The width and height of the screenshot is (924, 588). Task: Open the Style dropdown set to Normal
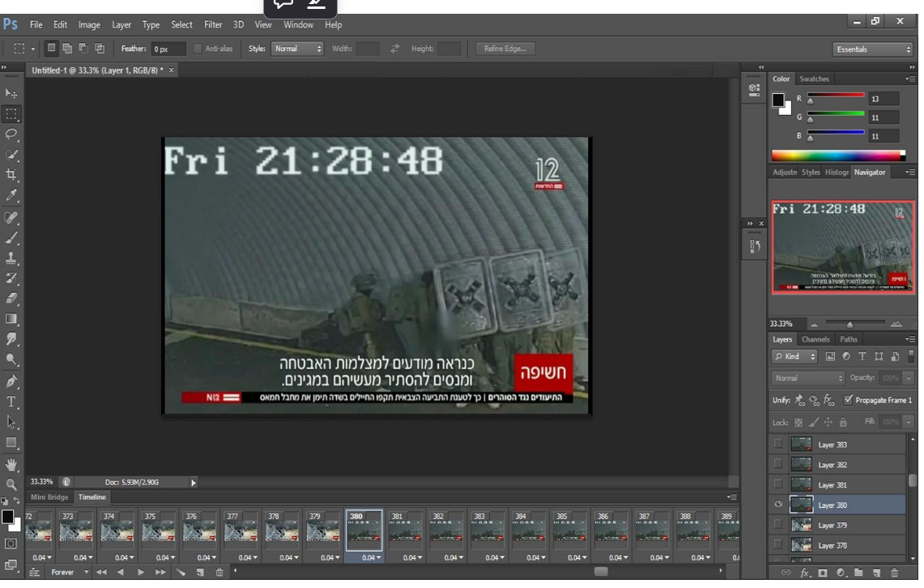296,49
